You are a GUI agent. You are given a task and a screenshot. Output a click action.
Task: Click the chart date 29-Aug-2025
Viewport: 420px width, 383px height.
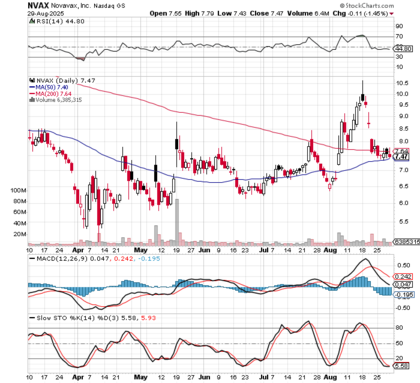pyautogui.click(x=46, y=14)
